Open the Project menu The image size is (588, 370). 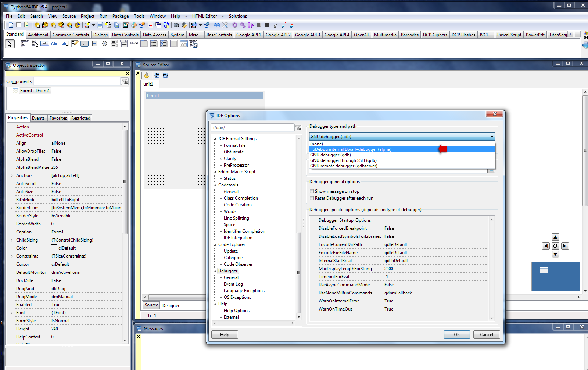tap(87, 16)
